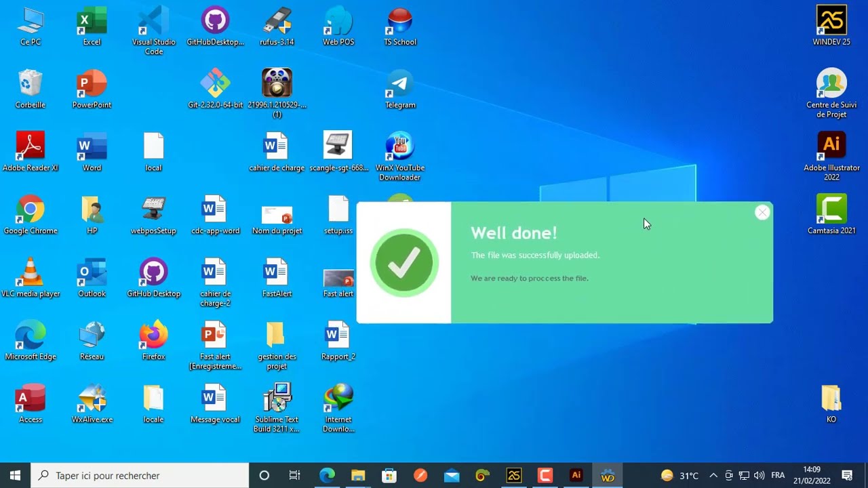868x488 pixels.
Task: Open the Fast alert presentation thumbnail
Action: coord(338,283)
